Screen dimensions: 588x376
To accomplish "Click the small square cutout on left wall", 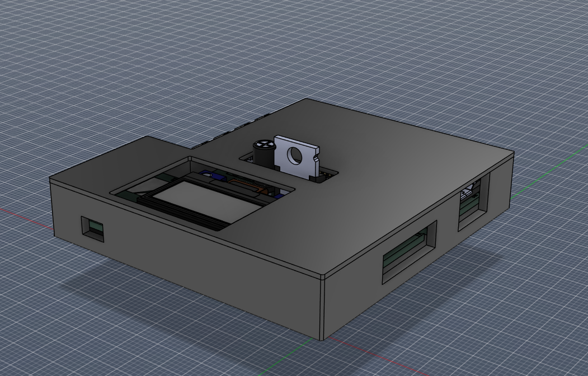I will pyautogui.click(x=93, y=228).
